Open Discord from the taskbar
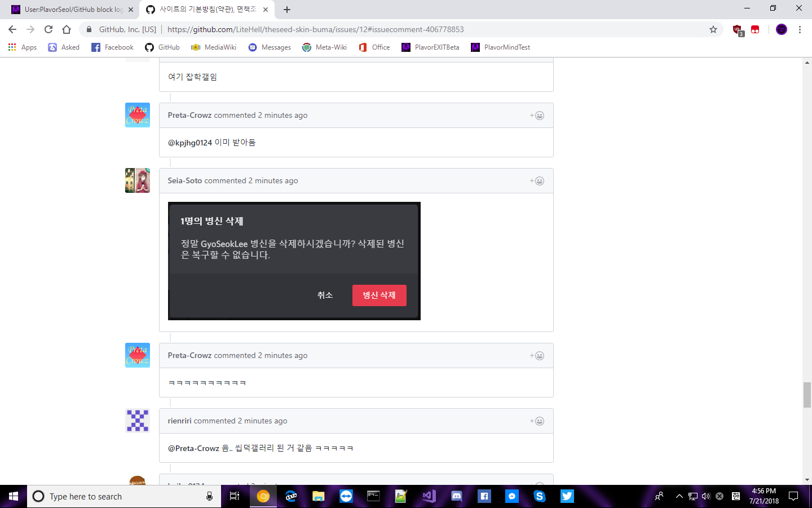Viewport: 812px width, 508px height. [456, 496]
